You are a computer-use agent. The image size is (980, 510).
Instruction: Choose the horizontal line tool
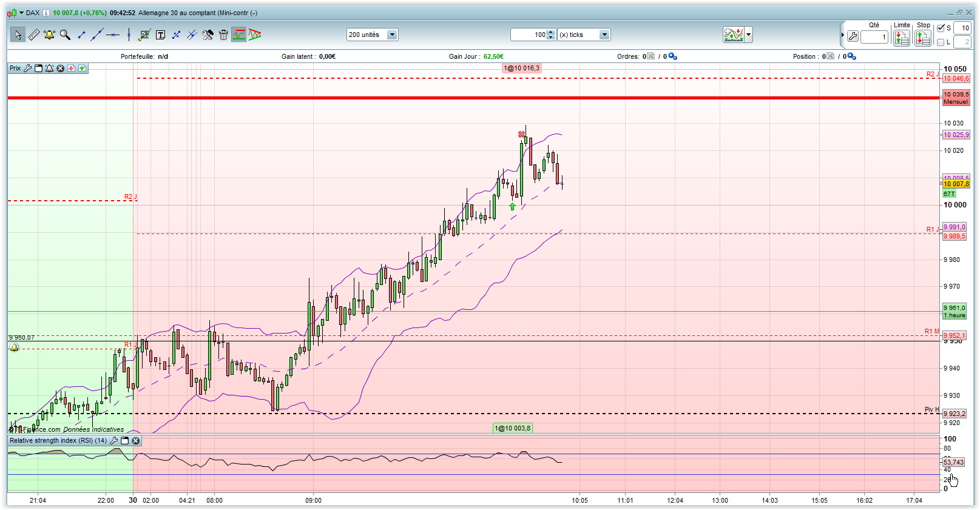click(113, 35)
